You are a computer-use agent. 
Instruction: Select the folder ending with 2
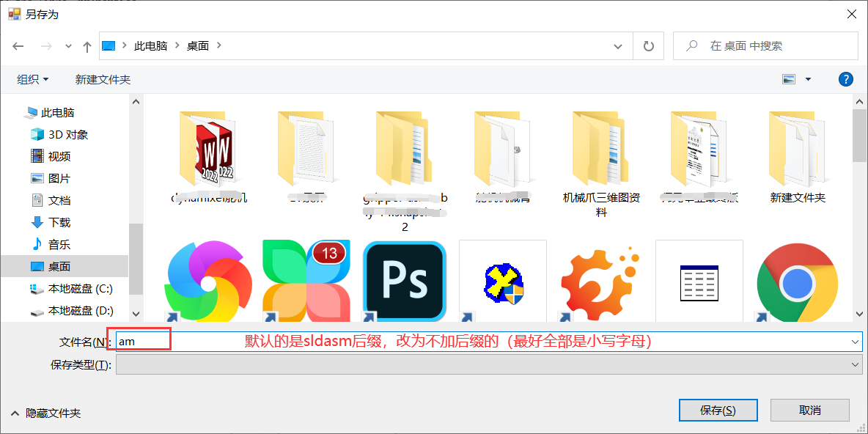click(x=405, y=172)
